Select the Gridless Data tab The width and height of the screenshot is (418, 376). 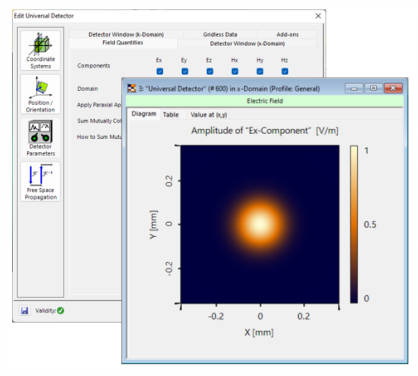coord(220,34)
